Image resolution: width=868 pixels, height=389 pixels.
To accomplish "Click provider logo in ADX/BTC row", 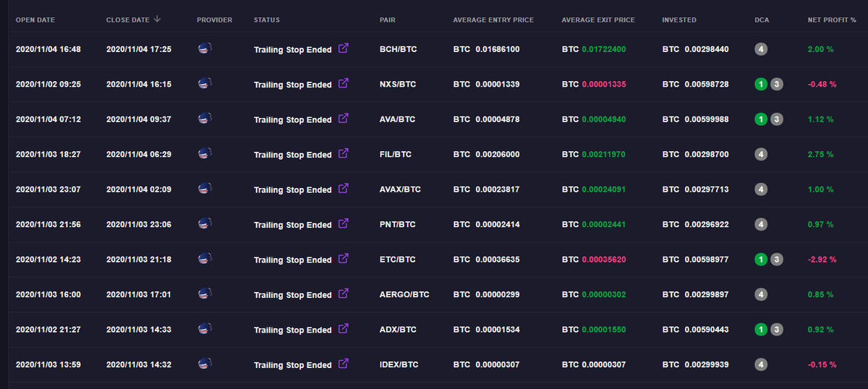I will pos(205,329).
